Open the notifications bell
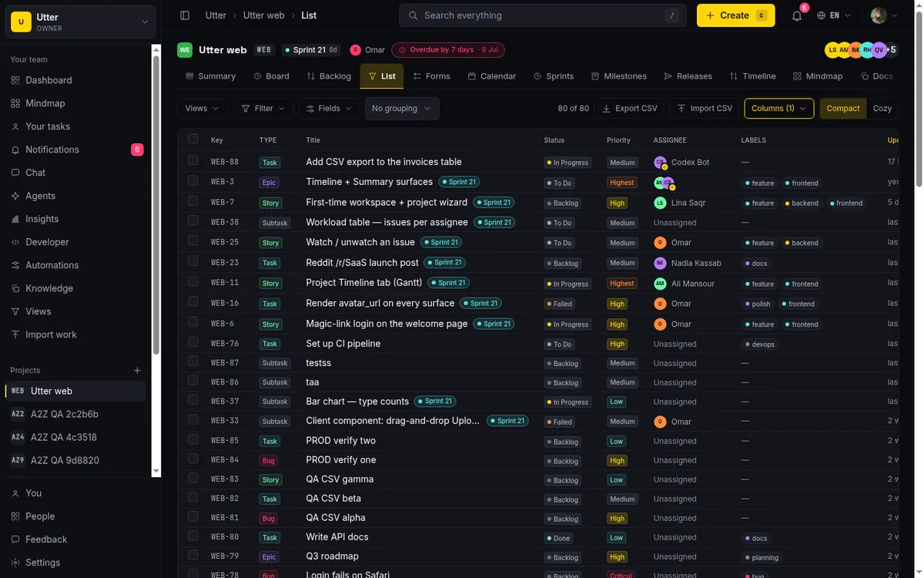924x578 pixels. tap(797, 15)
